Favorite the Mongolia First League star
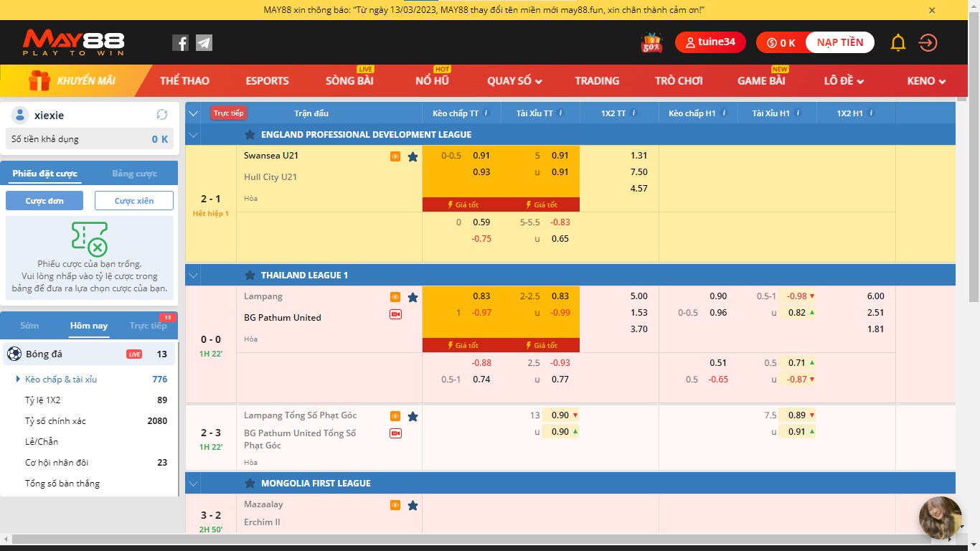The image size is (980, 551). [250, 483]
